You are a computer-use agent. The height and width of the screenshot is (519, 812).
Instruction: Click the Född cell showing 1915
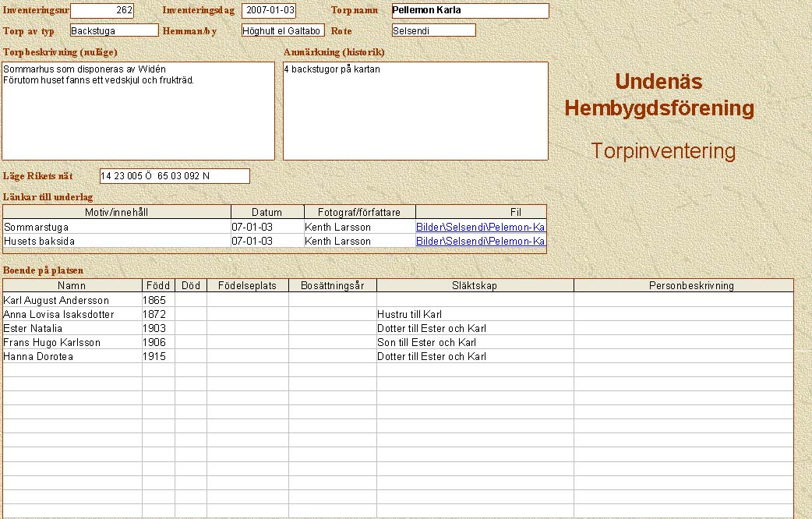[x=157, y=356]
